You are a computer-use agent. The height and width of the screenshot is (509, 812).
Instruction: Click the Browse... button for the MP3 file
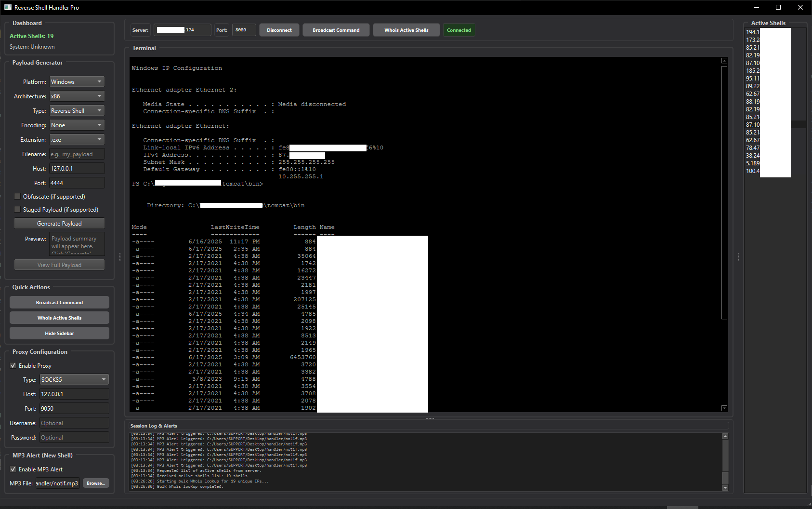[96, 483]
